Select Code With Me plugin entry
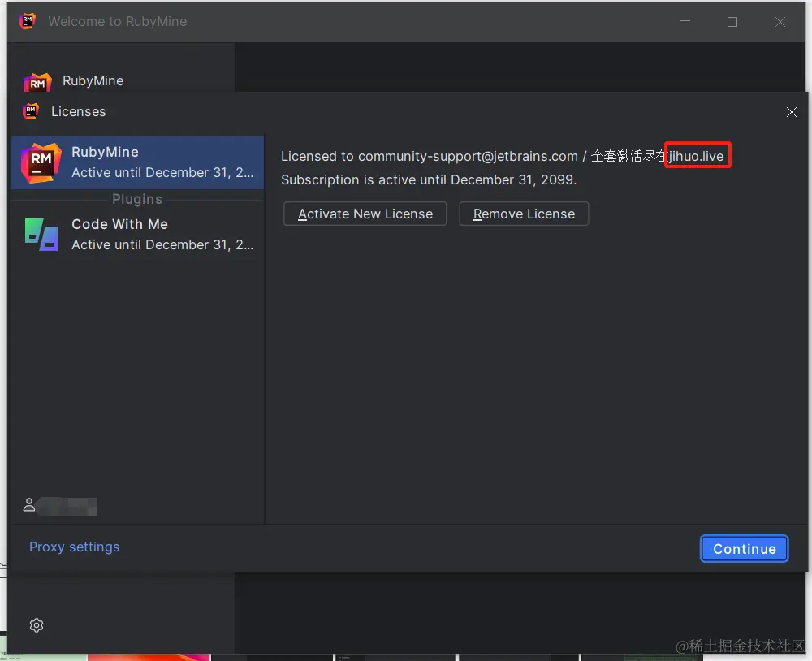812x661 pixels. click(137, 234)
